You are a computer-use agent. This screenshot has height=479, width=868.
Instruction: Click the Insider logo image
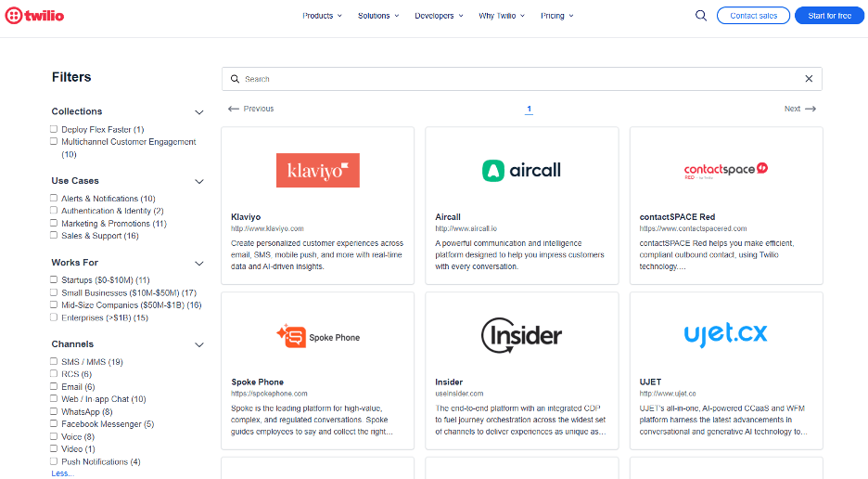521,334
